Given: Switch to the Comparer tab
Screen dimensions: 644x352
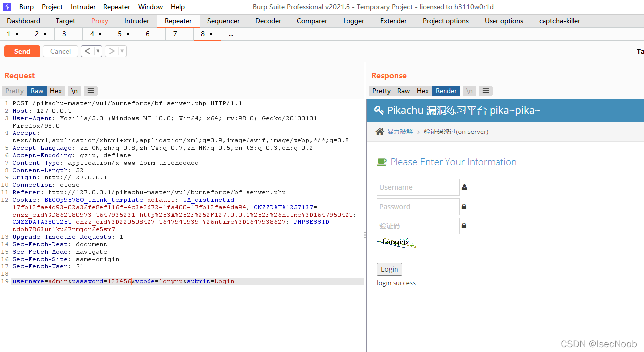Looking at the screenshot, I should (312, 21).
